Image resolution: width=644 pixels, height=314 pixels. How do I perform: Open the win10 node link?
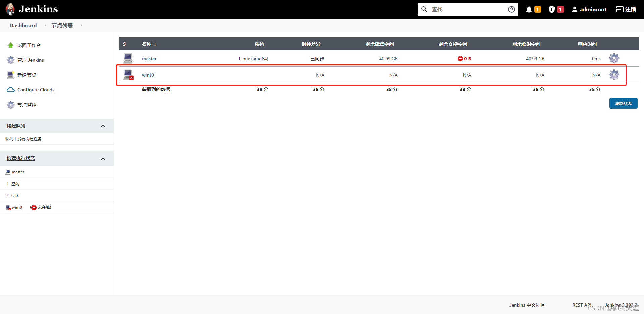pyautogui.click(x=148, y=75)
